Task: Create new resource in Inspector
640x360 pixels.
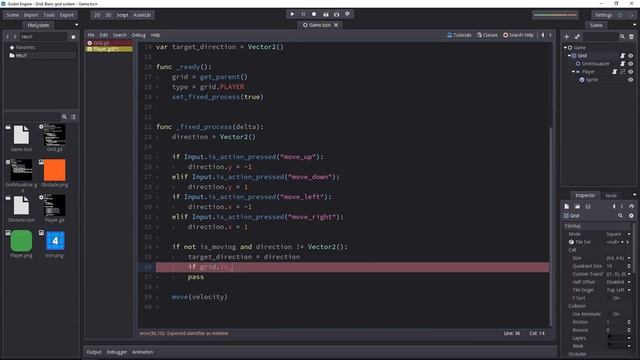Action: point(567,207)
